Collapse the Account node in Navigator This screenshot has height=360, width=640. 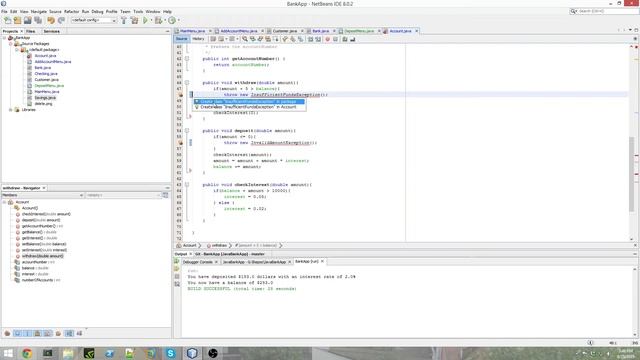(4, 202)
